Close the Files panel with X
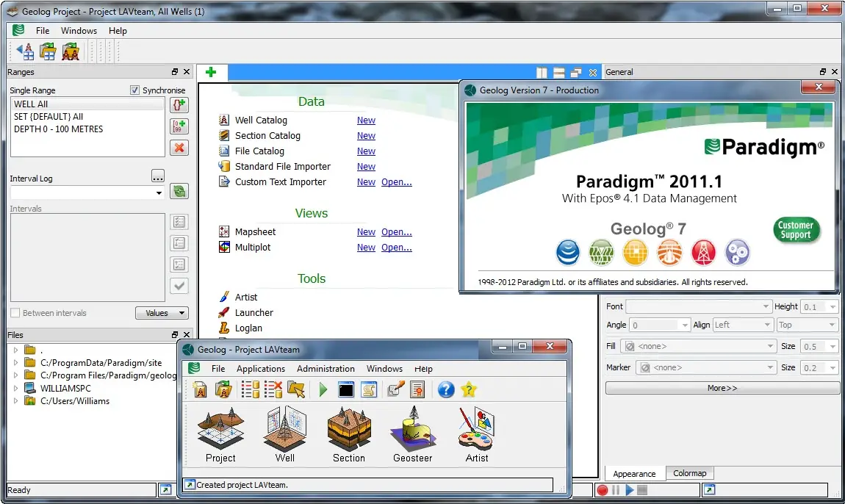Viewport: 845px width, 504px height. click(x=187, y=335)
